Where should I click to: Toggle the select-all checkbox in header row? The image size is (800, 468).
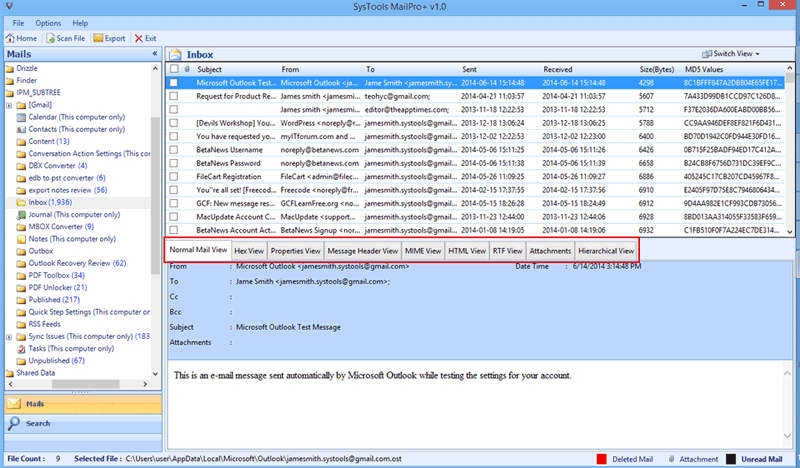point(174,69)
